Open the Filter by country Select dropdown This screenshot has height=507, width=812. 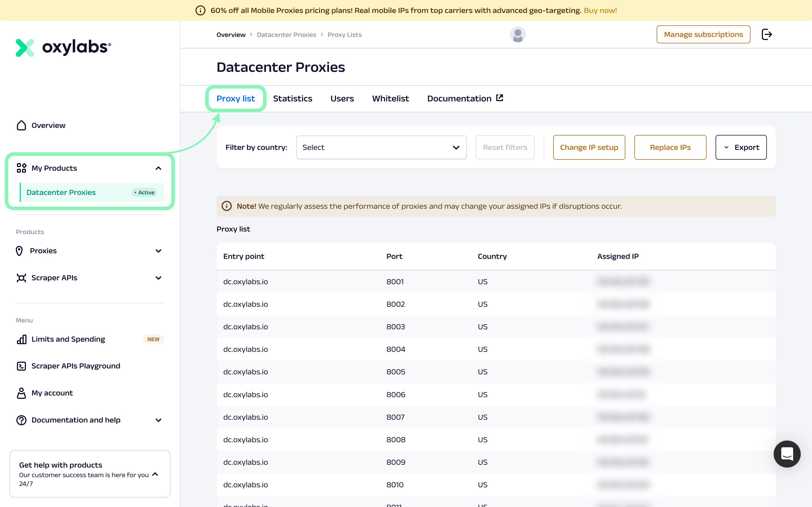[381, 148]
